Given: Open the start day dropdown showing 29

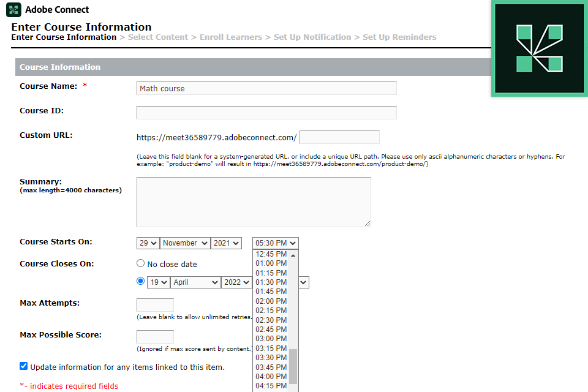Looking at the screenshot, I should (148, 243).
